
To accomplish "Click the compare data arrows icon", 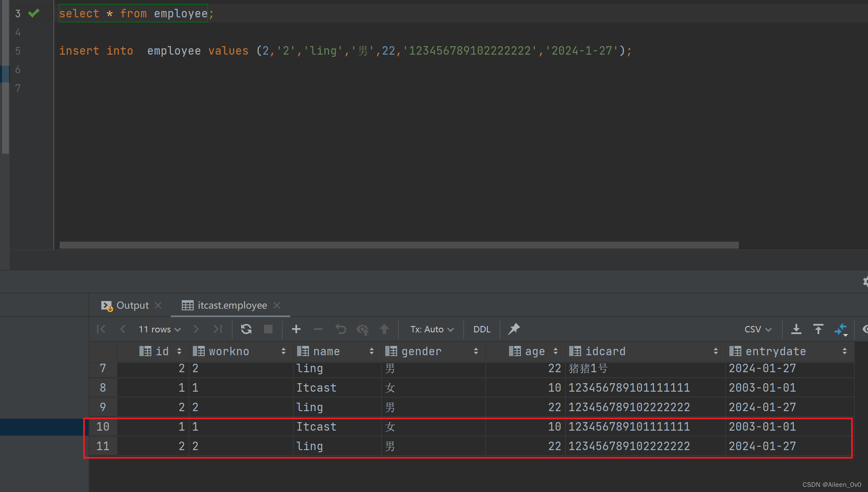I will pyautogui.click(x=840, y=329).
